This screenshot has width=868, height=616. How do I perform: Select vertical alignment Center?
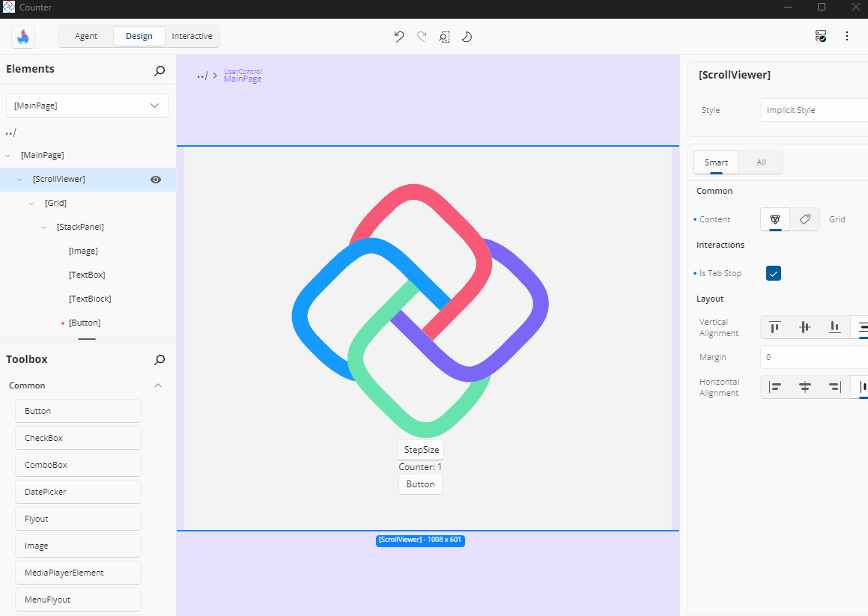pyautogui.click(x=805, y=327)
